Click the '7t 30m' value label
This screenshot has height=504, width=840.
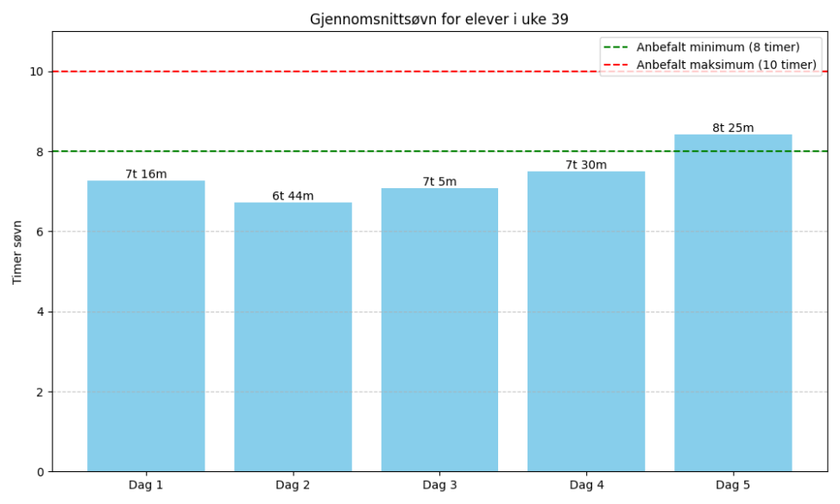(586, 165)
